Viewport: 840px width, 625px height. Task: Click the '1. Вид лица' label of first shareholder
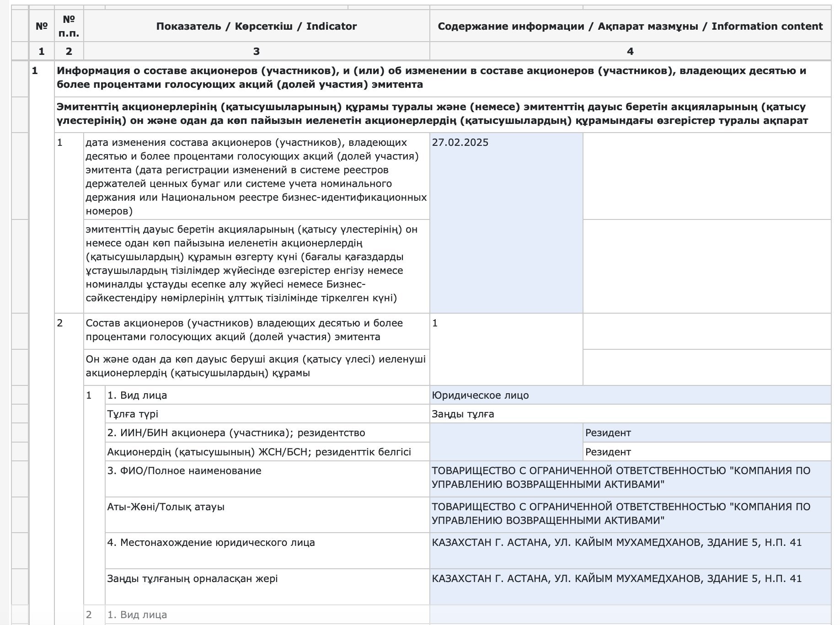pos(137,395)
